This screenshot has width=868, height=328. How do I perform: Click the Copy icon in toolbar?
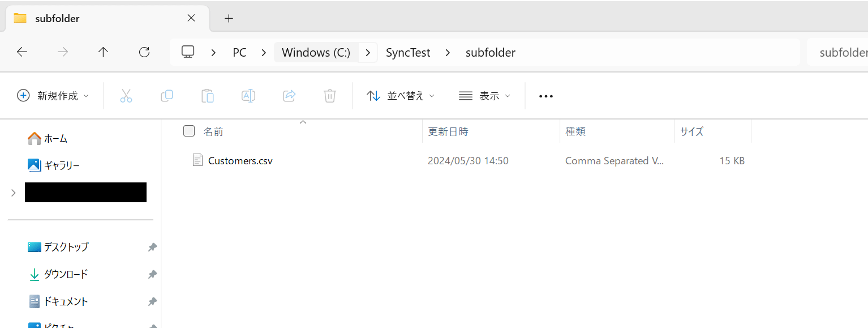[166, 96]
